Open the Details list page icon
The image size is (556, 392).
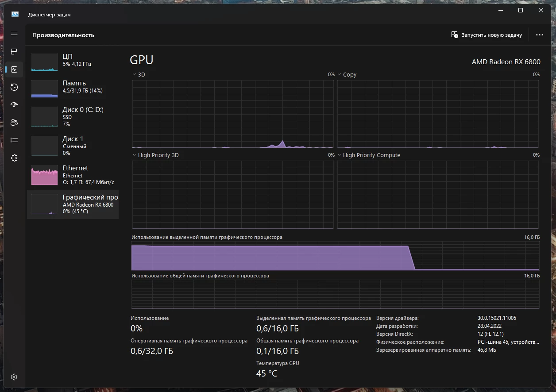click(x=14, y=140)
